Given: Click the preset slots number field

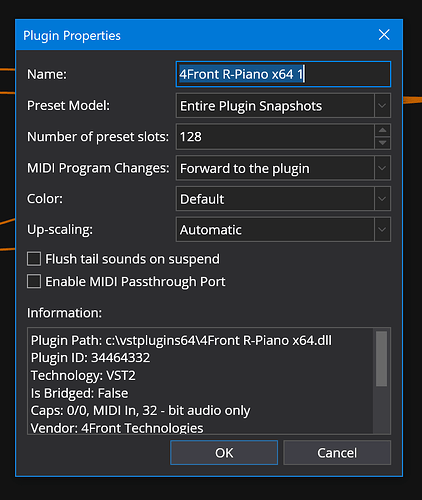Looking at the screenshot, I should coord(275,137).
